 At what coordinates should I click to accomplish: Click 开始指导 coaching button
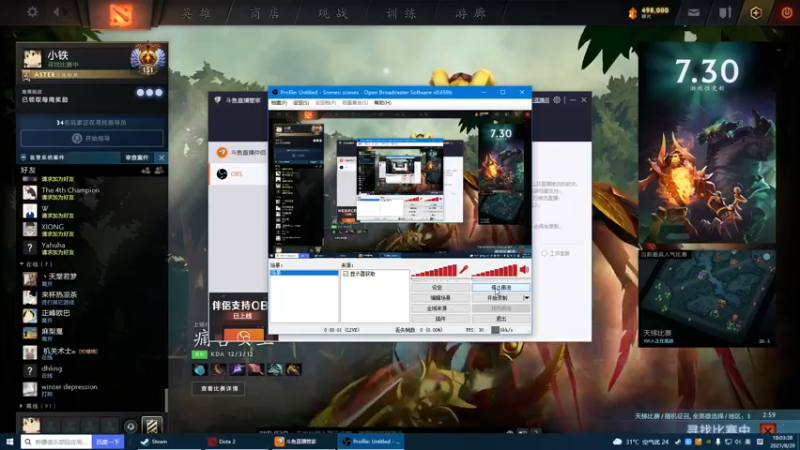92,138
